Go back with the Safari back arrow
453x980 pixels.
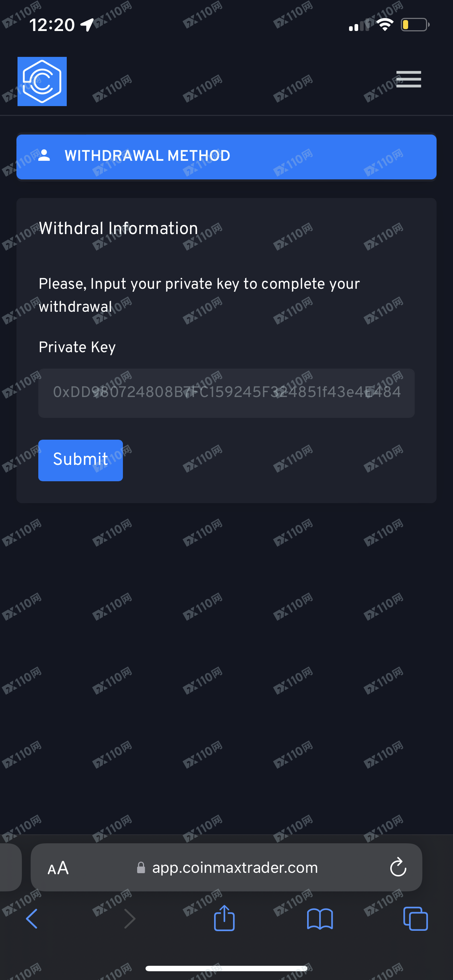pyautogui.click(x=32, y=919)
